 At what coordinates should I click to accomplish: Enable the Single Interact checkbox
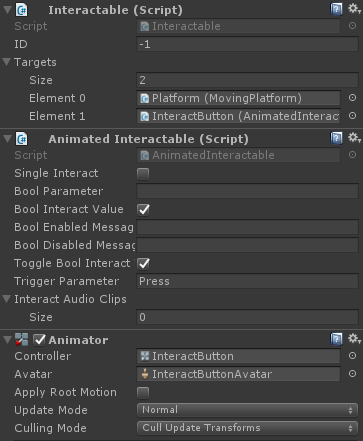click(143, 174)
